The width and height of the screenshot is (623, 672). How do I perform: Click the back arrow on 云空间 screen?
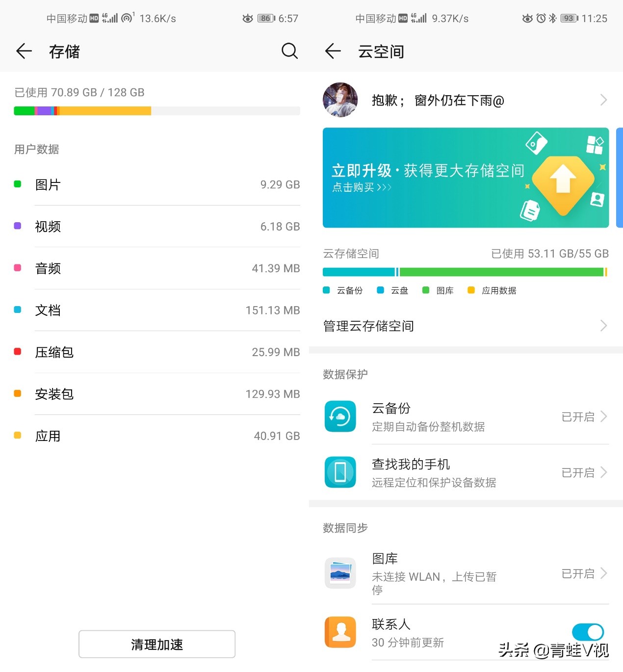[333, 51]
